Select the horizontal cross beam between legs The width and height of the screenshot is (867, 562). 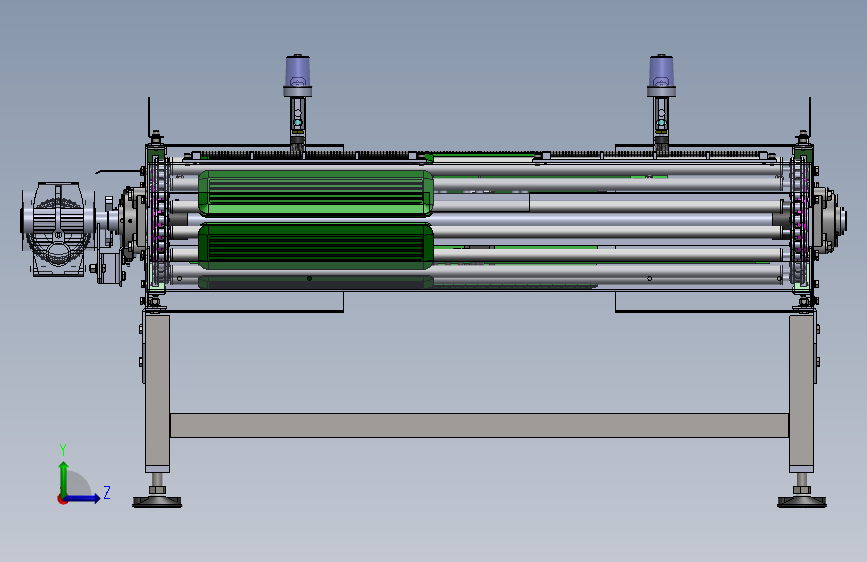click(479, 425)
